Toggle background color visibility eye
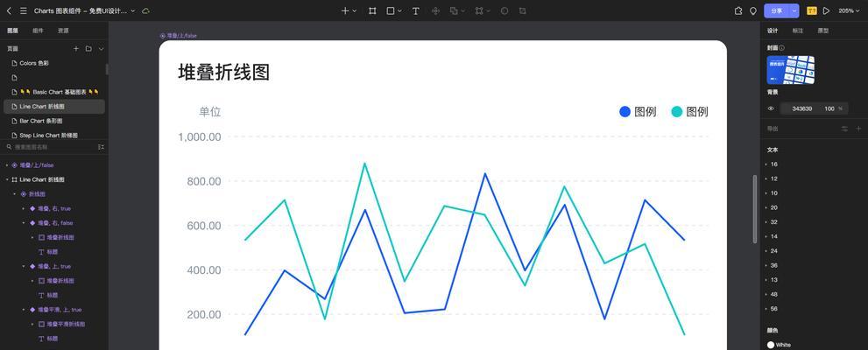 (x=771, y=108)
